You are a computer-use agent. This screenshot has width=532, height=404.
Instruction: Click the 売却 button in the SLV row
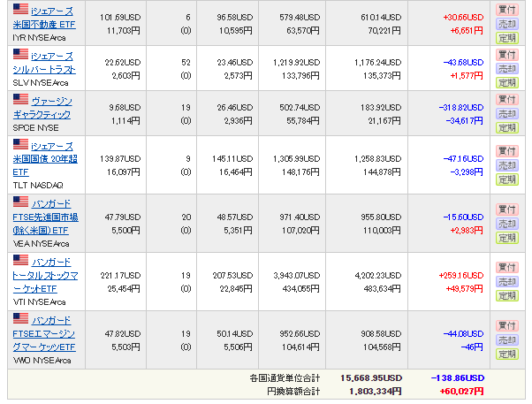click(507, 69)
